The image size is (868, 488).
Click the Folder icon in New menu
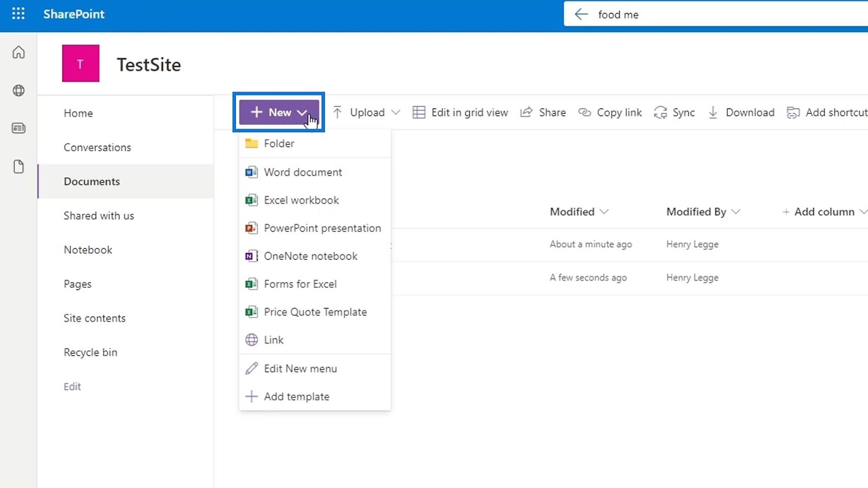(x=251, y=144)
